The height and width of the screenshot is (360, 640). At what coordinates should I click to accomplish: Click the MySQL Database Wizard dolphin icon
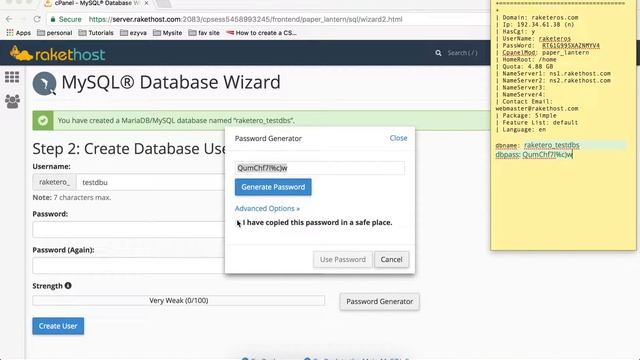(44, 83)
